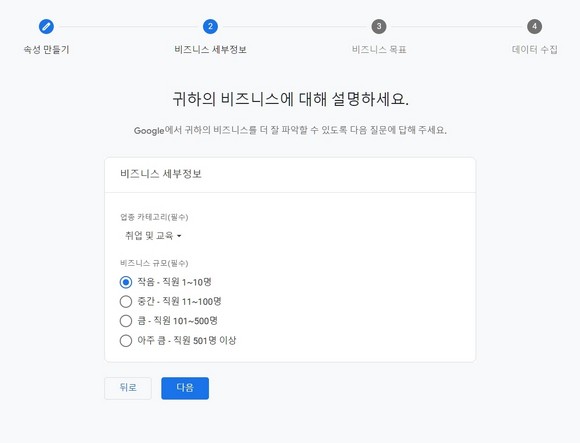The height and width of the screenshot is (443, 580).
Task: Select radio 큼 - 직원 101~500명
Action: click(126, 321)
